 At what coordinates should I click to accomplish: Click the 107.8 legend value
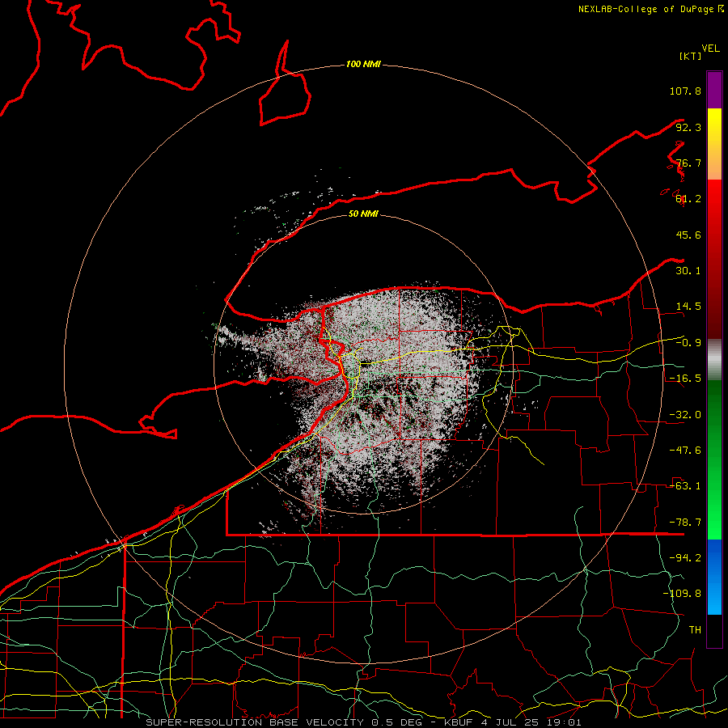(685, 91)
